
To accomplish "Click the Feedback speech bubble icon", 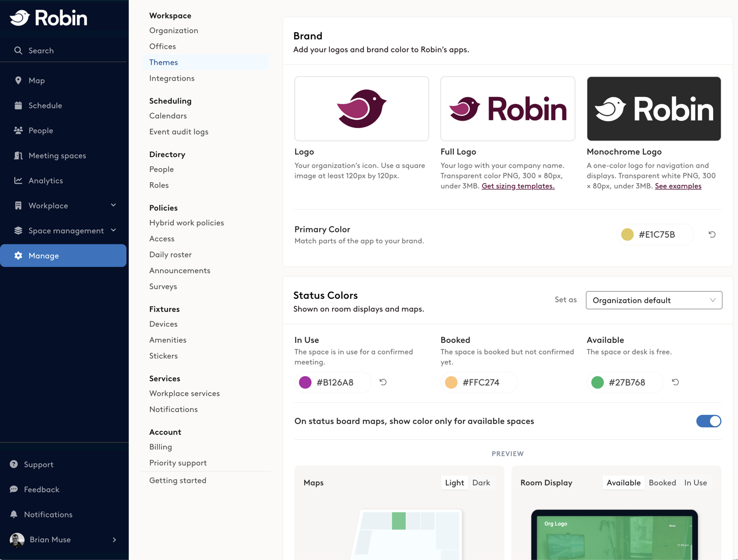I will click(x=14, y=489).
